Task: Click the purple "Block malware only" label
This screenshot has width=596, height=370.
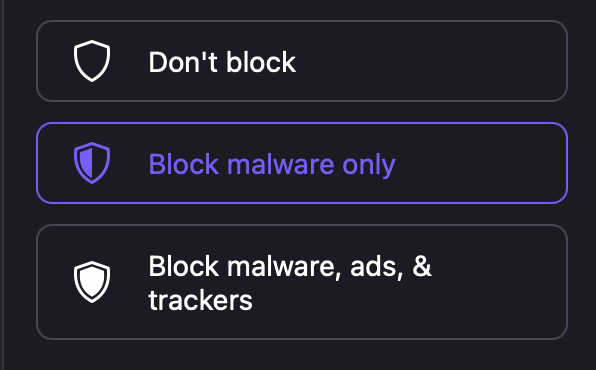Action: 272,165
